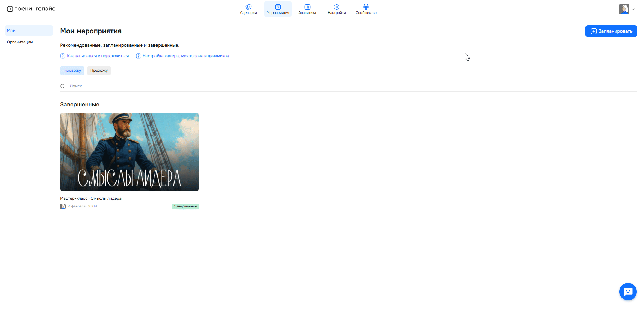The height and width of the screenshot is (319, 644).
Task: Open 'Настройка камеры, микрофона и динамиков' link
Action: pyautogui.click(x=186, y=56)
